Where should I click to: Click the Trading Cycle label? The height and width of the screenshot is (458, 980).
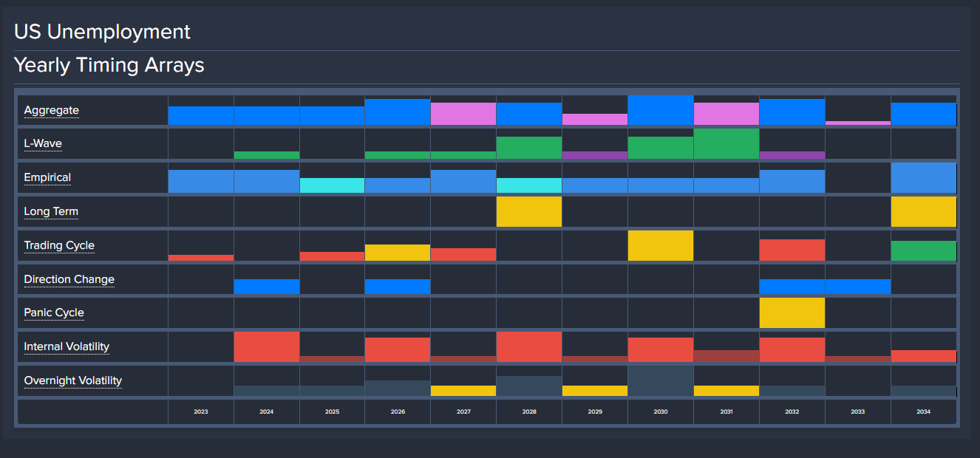coord(59,246)
